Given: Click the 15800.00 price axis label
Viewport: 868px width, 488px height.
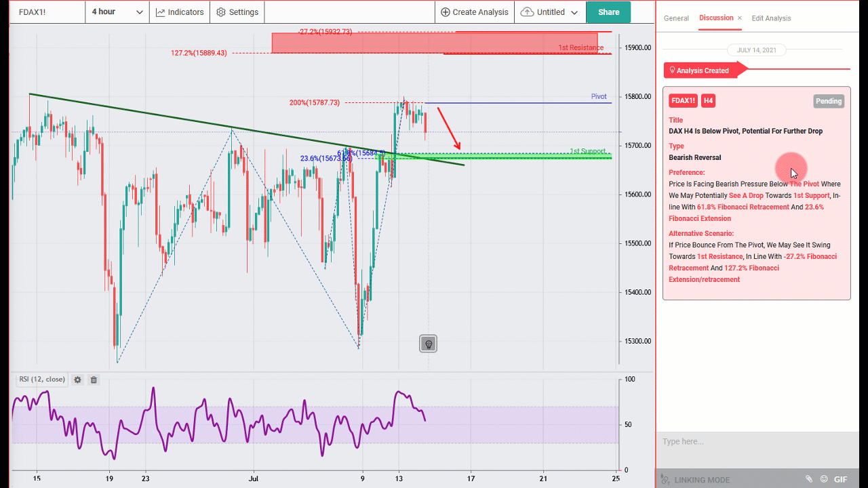Looking at the screenshot, I should click(x=639, y=96).
